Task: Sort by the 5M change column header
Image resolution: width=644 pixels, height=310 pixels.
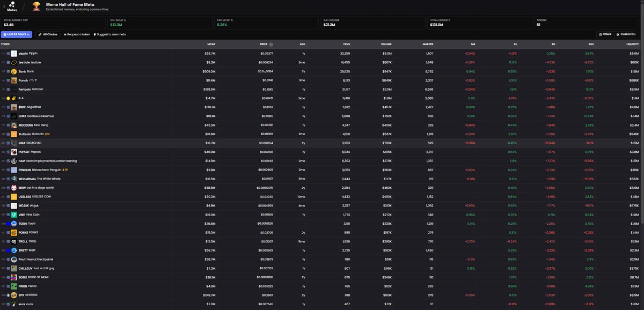Action: tap(472, 45)
